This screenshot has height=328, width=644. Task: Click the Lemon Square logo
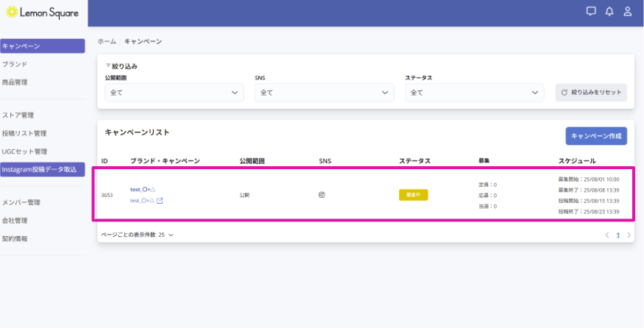(x=41, y=13)
